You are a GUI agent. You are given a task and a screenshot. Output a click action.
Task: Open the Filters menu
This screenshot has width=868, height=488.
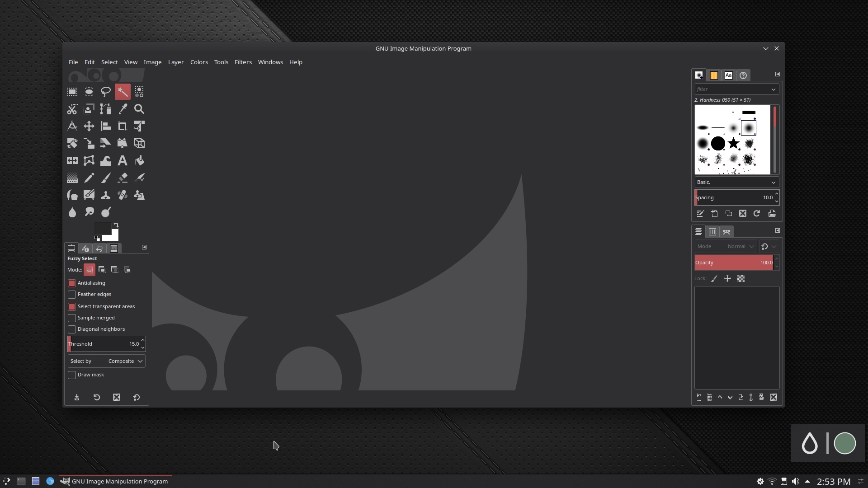point(243,62)
